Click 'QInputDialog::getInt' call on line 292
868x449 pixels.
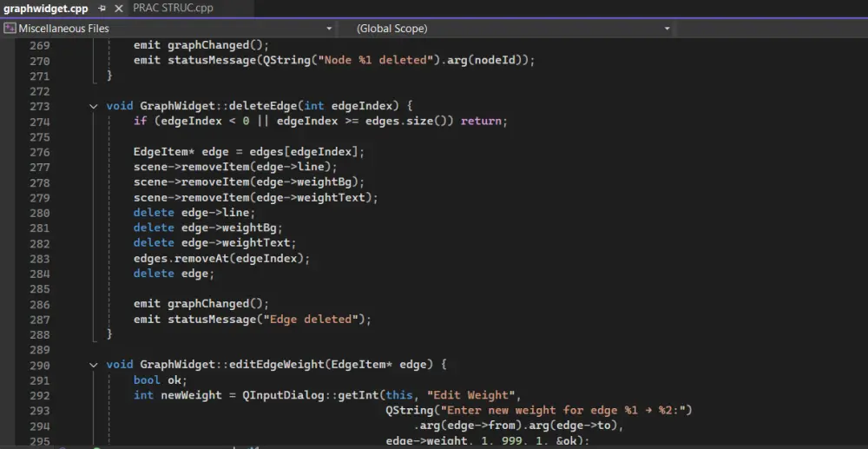(311, 395)
